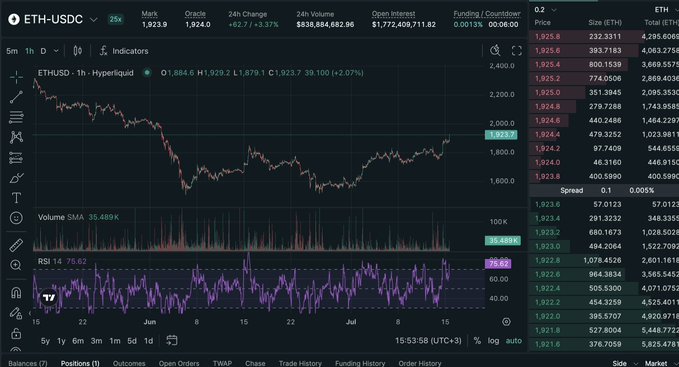Open the Indicators dialog
This screenshot has height=367, width=679.
pyautogui.click(x=124, y=51)
